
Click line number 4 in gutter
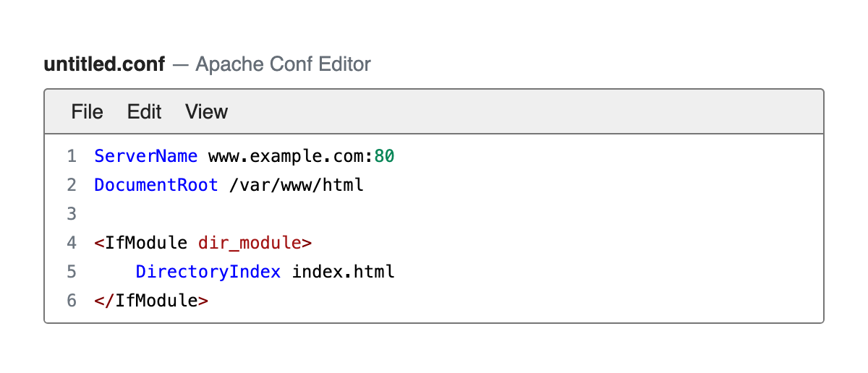coord(71,243)
